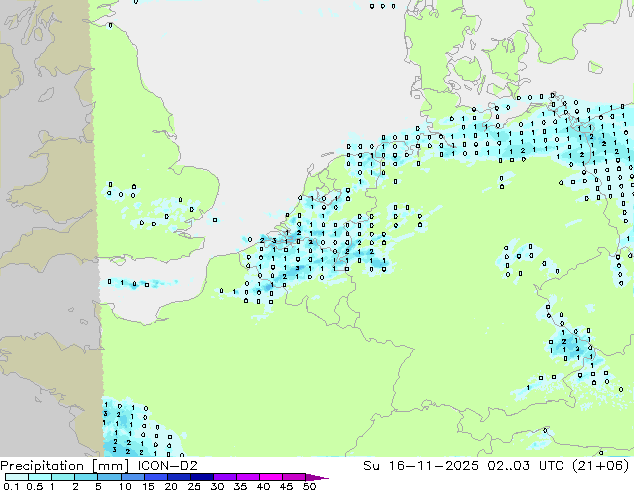Click the 20–25 mm legend swatch
Image resolution: width=634 pixels, height=490 pixels.
(x=178, y=477)
